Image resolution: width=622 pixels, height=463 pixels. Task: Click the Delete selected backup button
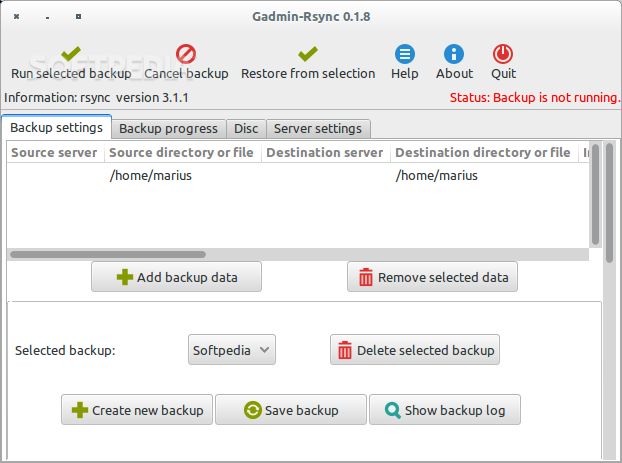point(415,350)
